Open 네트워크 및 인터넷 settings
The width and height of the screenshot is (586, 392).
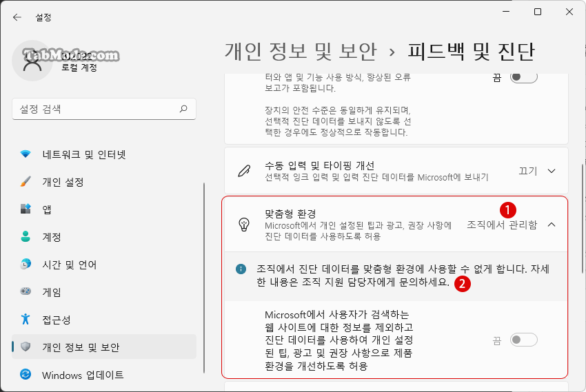[x=104, y=154]
